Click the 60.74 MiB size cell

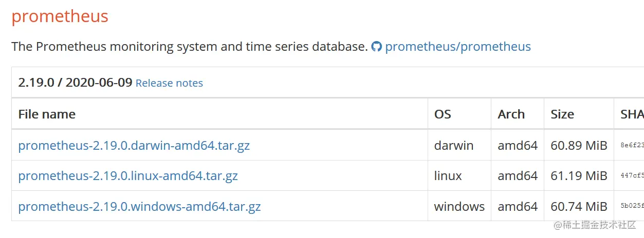pyautogui.click(x=579, y=207)
